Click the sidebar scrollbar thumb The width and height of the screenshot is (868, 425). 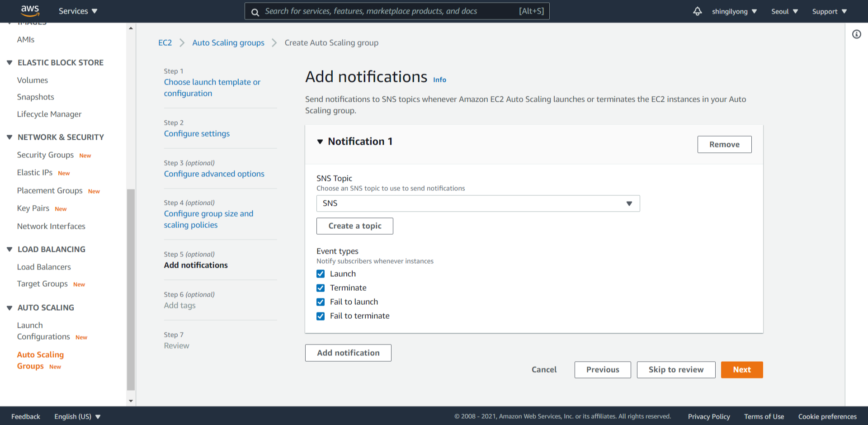[131, 289]
